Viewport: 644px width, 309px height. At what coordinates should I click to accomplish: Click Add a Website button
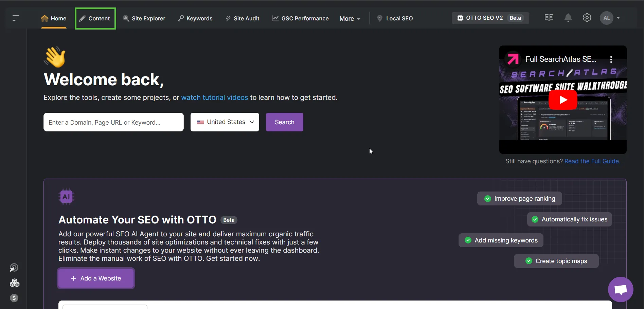(x=96, y=278)
